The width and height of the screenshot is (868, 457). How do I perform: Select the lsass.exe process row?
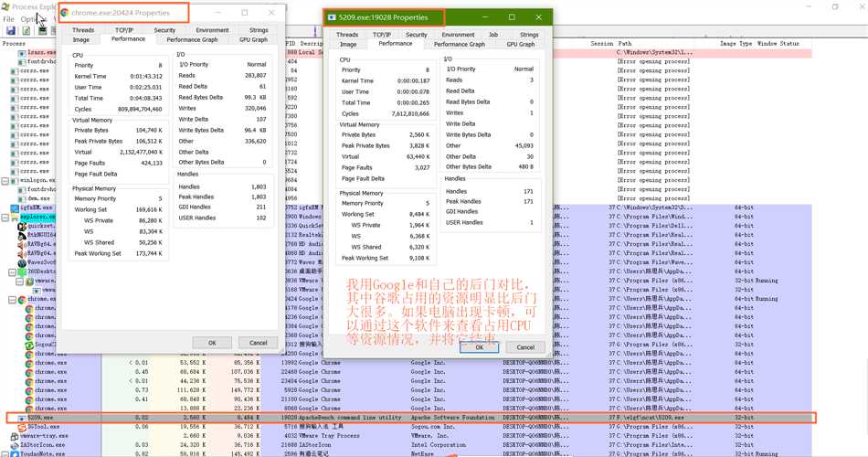[x=41, y=53]
